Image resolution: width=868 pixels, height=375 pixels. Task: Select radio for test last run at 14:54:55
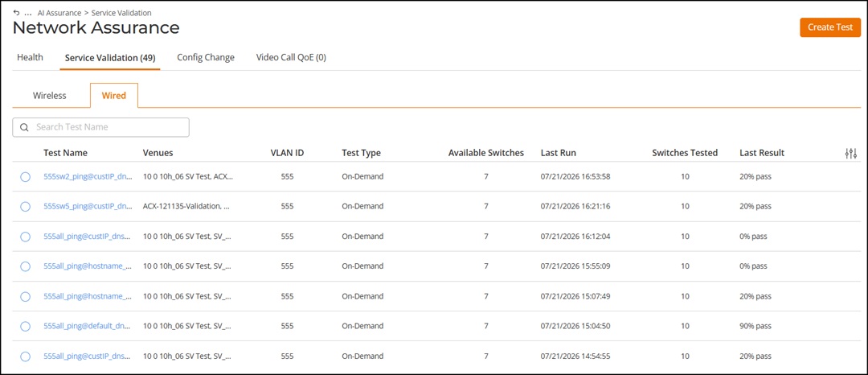(25, 356)
